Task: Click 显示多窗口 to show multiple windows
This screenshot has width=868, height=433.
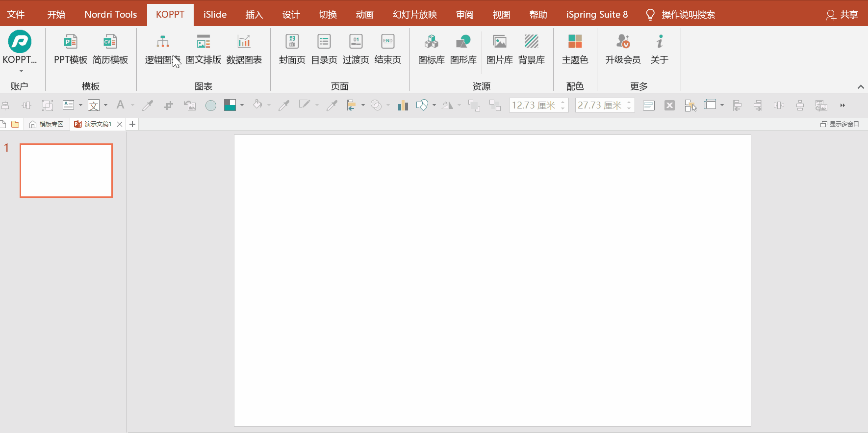Action: (840, 124)
